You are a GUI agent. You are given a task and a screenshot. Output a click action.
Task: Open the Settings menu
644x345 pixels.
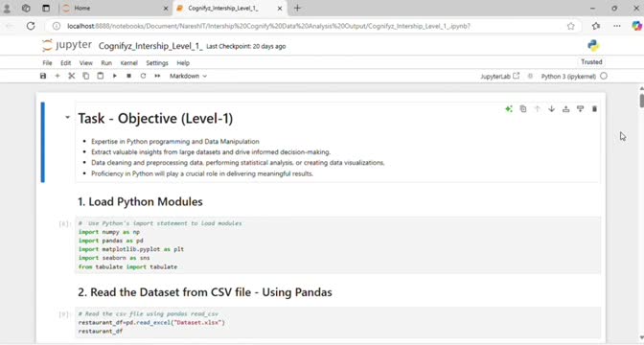point(157,63)
